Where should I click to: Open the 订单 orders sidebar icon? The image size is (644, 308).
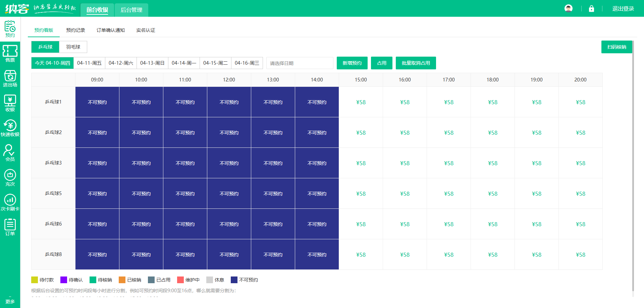point(10,228)
